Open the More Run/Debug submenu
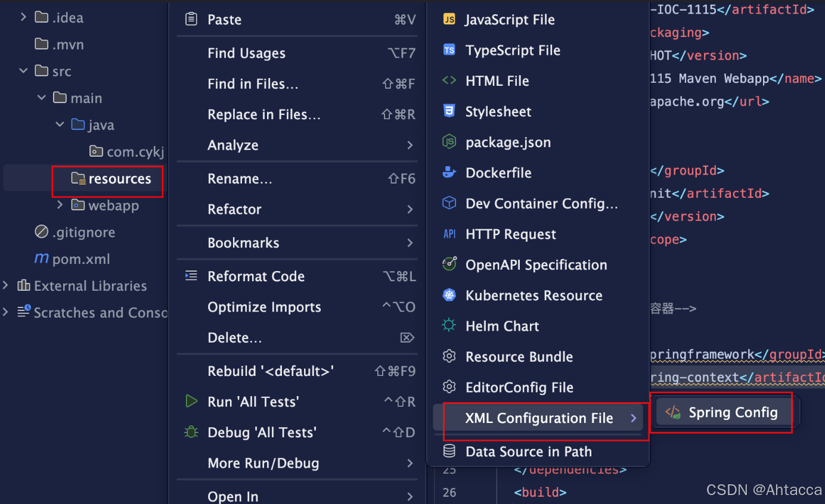 pos(297,463)
